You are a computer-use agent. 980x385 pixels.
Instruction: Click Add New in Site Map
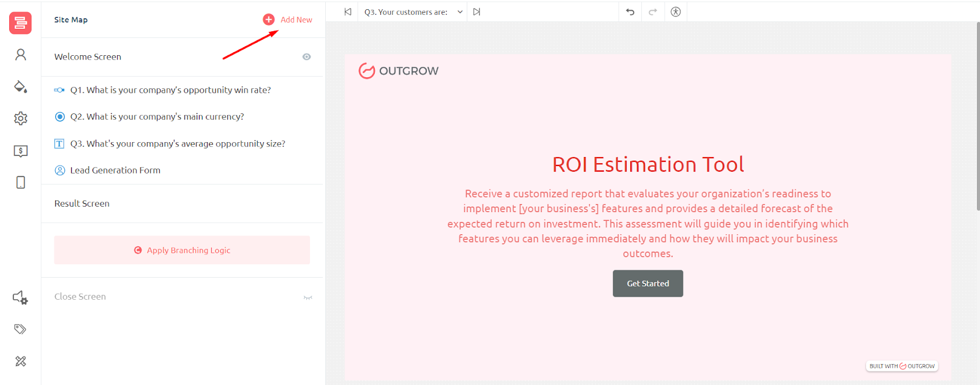click(x=289, y=20)
